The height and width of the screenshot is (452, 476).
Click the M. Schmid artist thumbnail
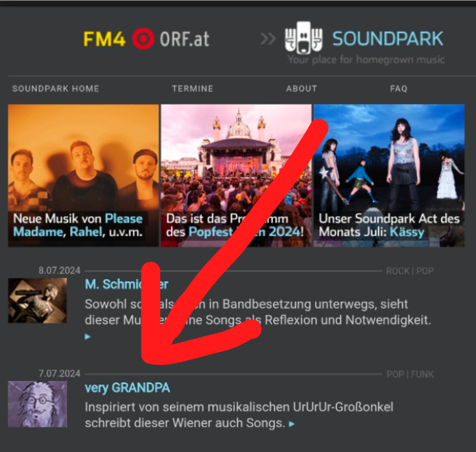pyautogui.click(x=37, y=300)
